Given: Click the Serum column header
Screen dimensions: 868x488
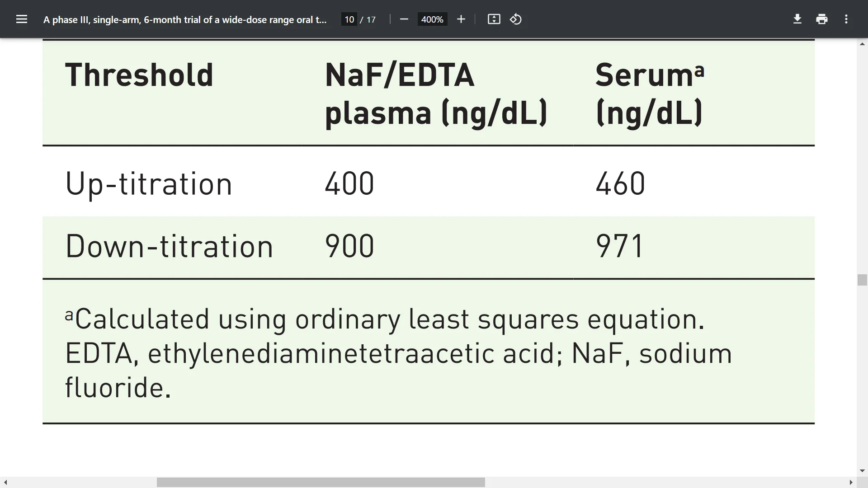Looking at the screenshot, I should click(650, 94).
